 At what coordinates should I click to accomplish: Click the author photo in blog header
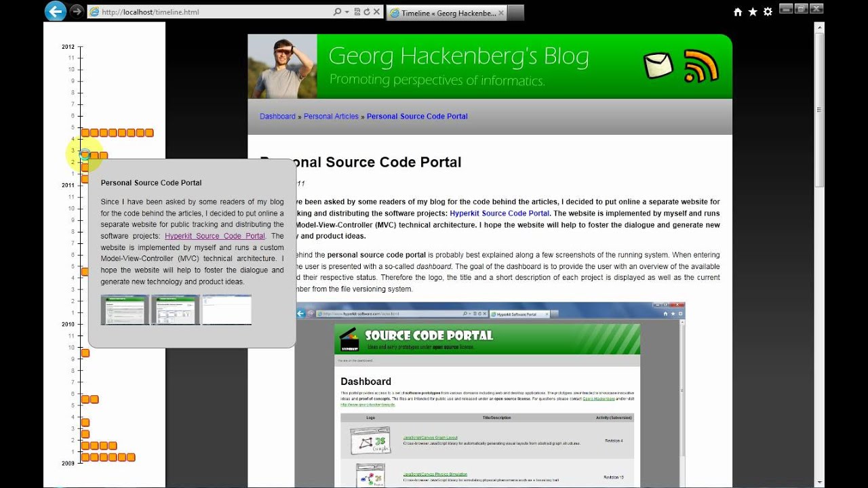click(282, 66)
